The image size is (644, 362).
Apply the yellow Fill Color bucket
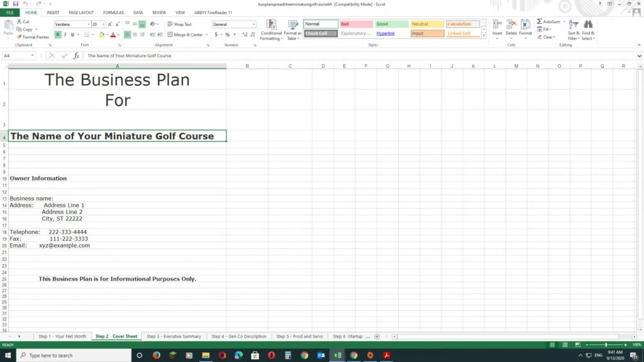[101, 35]
